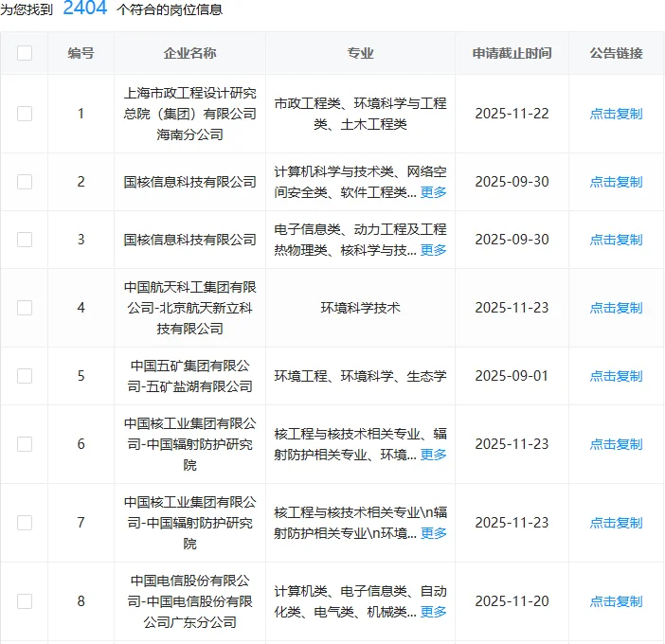The width and height of the screenshot is (665, 644).
Task: Click deadline 2025-11-23 in row 4
Action: coord(512,308)
